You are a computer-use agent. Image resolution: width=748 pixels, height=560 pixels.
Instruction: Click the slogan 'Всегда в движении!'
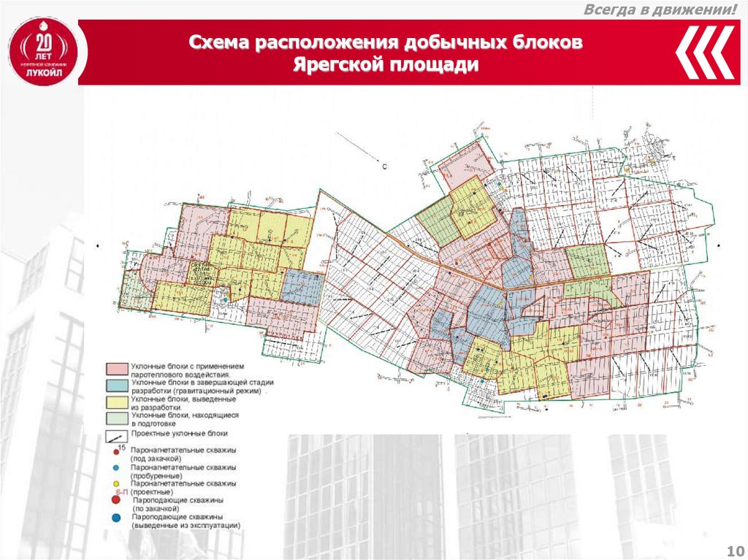660,9
